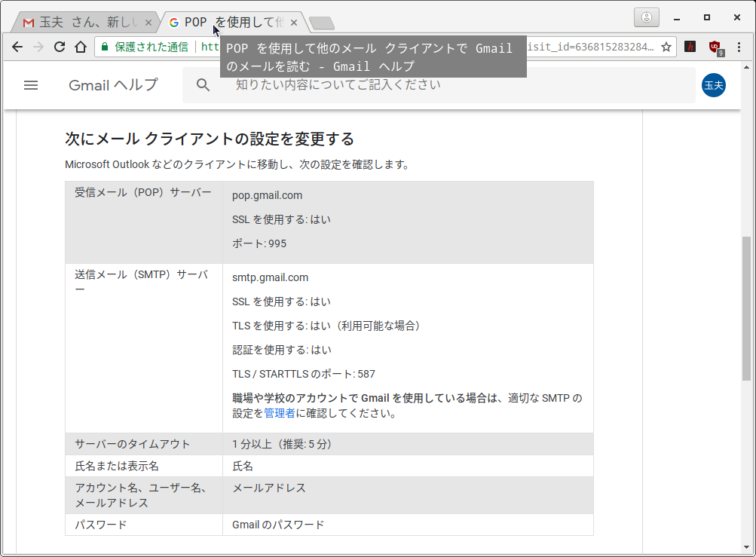Click SSL を使用する under smtp.gmail.com
Image resolution: width=756 pixels, height=557 pixels.
click(282, 301)
